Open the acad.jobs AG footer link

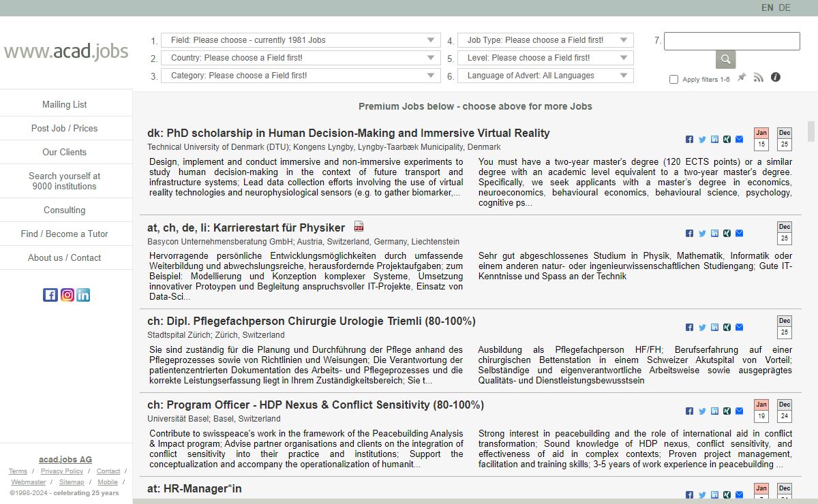tap(65, 459)
